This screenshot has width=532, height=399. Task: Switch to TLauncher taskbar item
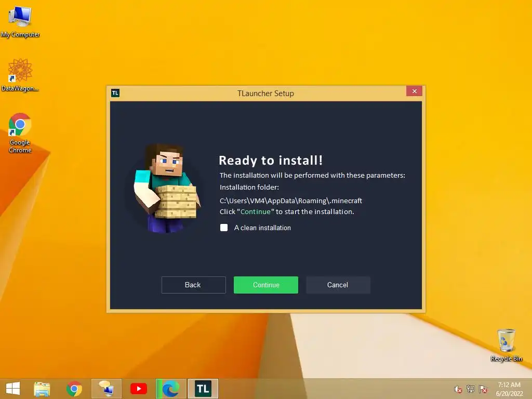coord(203,389)
